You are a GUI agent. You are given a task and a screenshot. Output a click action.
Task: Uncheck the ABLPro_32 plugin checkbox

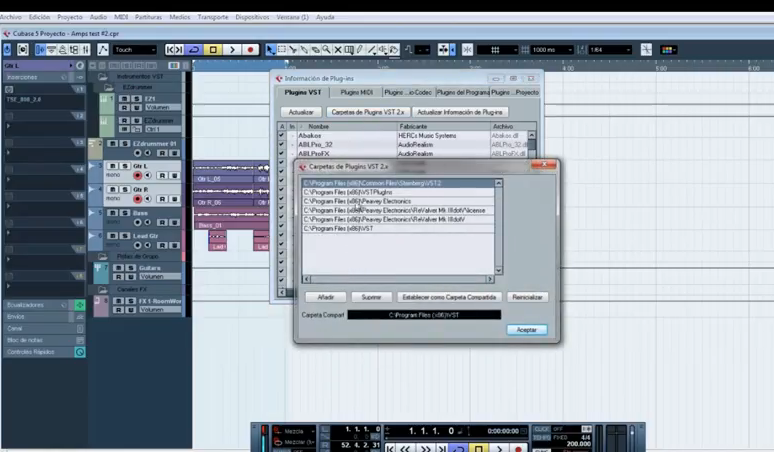click(281, 145)
